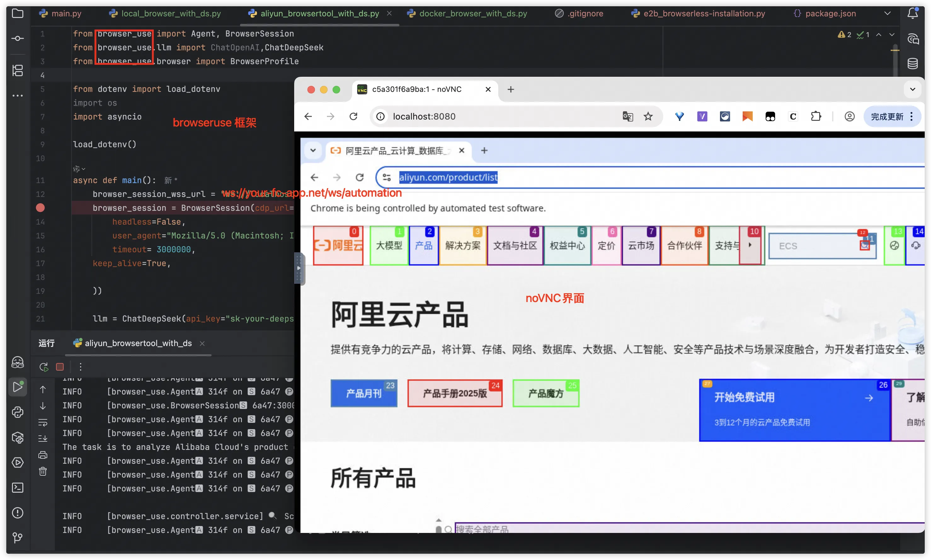Open the Commit tool window icon
Screen dimensions: 931x560
click(x=17, y=38)
